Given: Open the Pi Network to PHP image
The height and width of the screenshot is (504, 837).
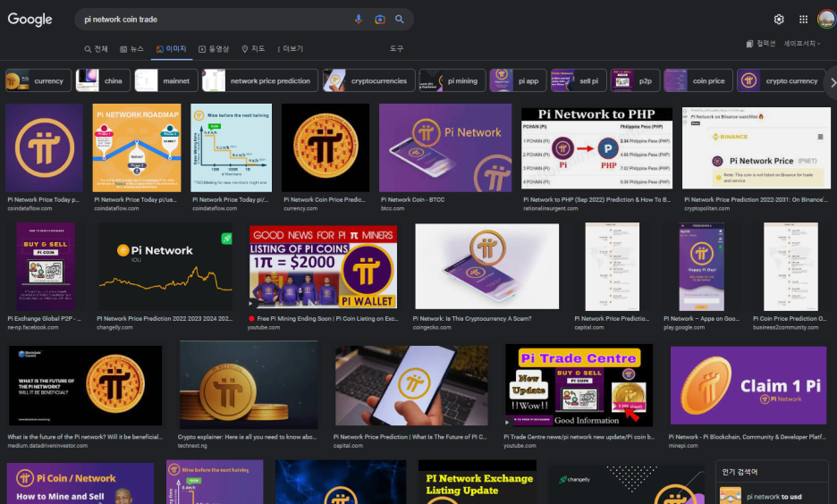Looking at the screenshot, I should (596, 147).
